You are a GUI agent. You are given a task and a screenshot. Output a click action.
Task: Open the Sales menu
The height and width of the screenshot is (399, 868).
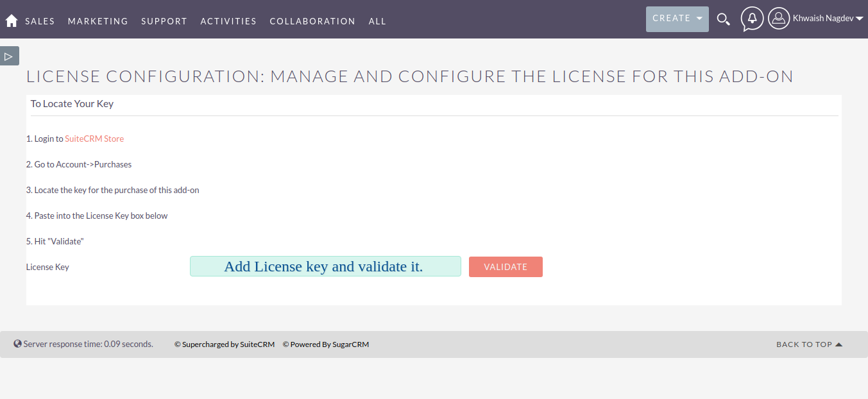(40, 21)
